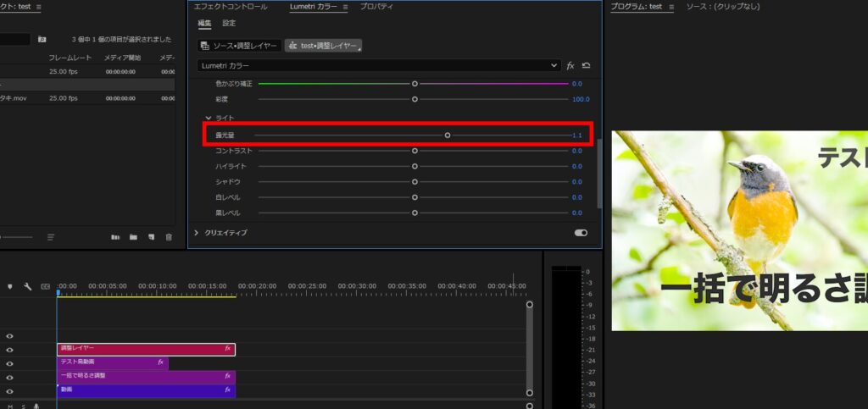Open the Project panel menu icon
Image resolution: width=868 pixels, height=409 pixels.
37,7
